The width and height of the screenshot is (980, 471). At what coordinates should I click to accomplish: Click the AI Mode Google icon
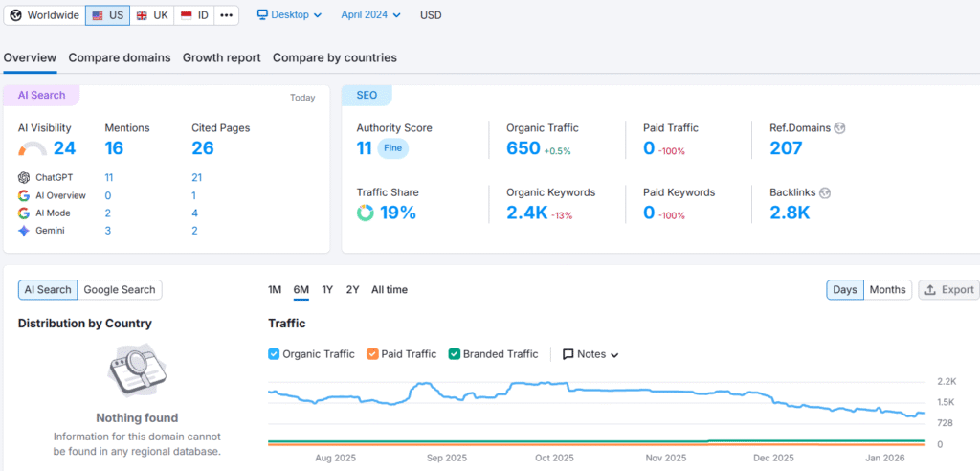(24, 213)
